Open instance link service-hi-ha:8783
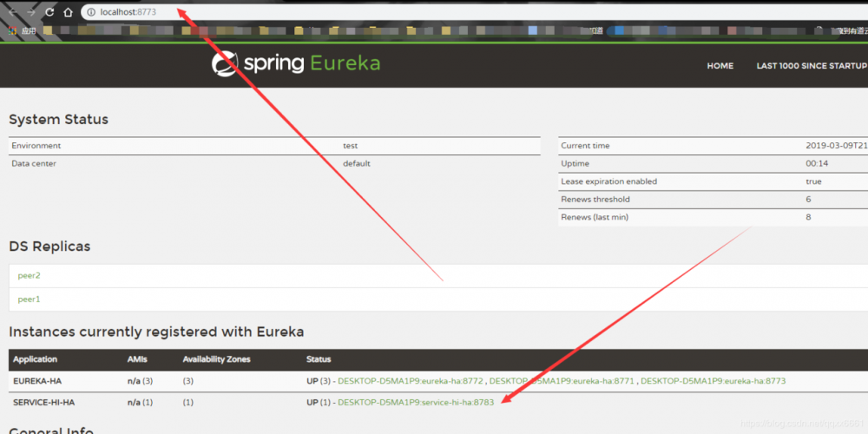The image size is (868, 434). pyautogui.click(x=416, y=403)
